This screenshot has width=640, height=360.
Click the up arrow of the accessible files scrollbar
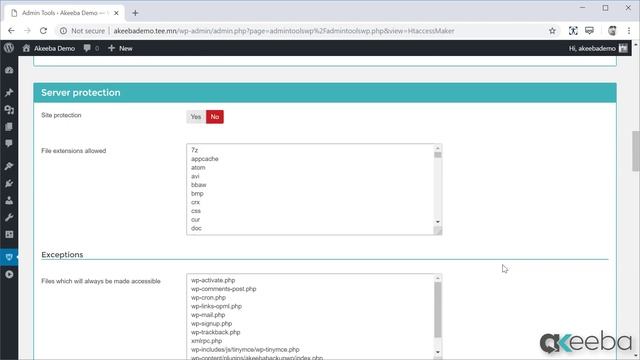tap(438, 278)
